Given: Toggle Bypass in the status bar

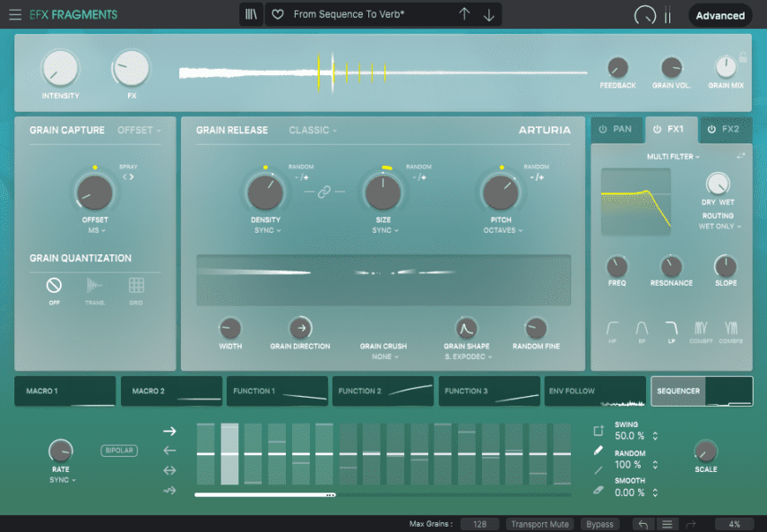Looking at the screenshot, I should click(x=599, y=524).
